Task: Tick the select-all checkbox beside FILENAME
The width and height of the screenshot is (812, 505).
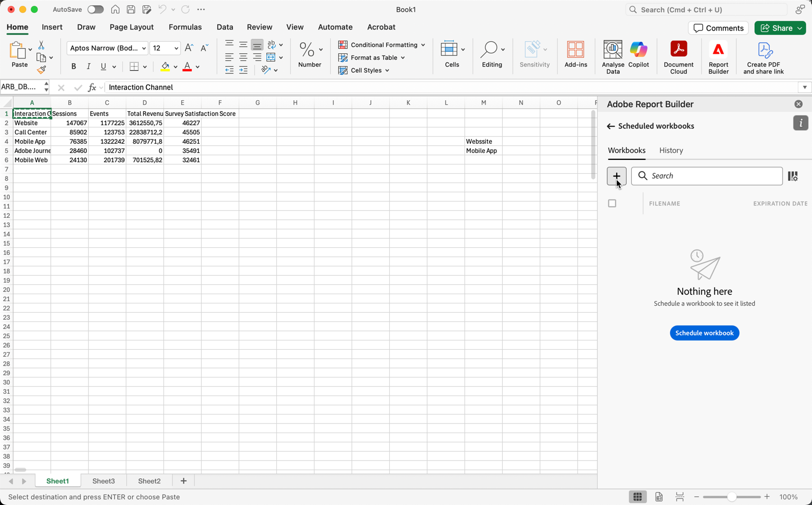Action: pos(612,203)
